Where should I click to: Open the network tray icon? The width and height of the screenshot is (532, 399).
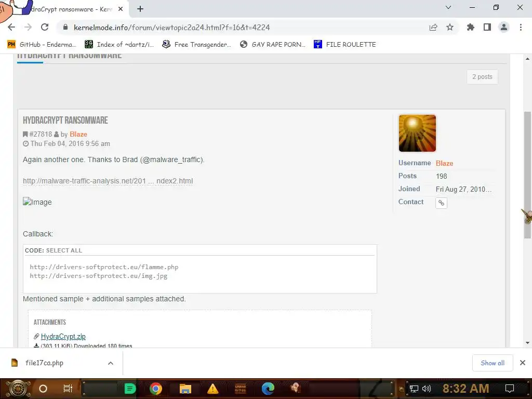(414, 389)
